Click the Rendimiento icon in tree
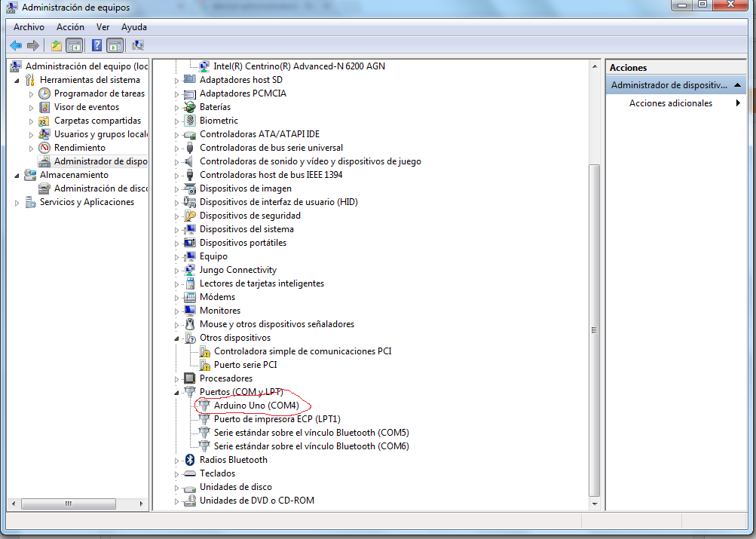756x539 pixels. point(44,148)
